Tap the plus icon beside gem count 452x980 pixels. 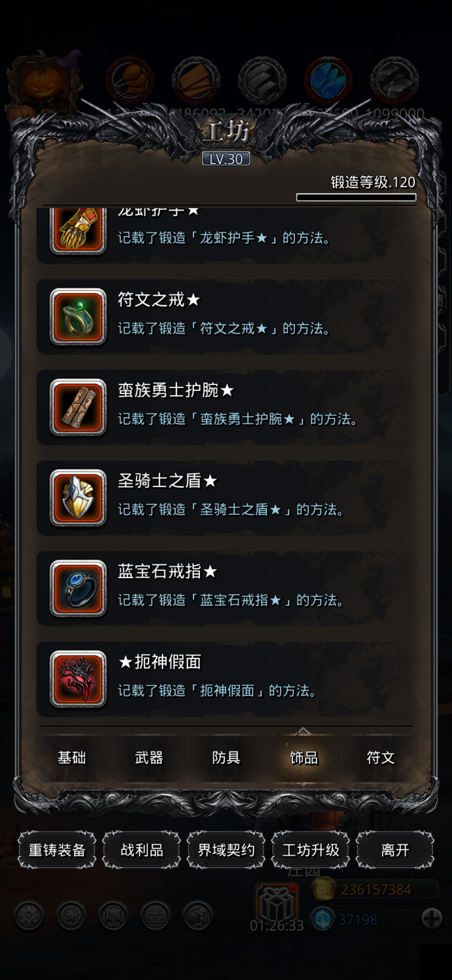(432, 919)
